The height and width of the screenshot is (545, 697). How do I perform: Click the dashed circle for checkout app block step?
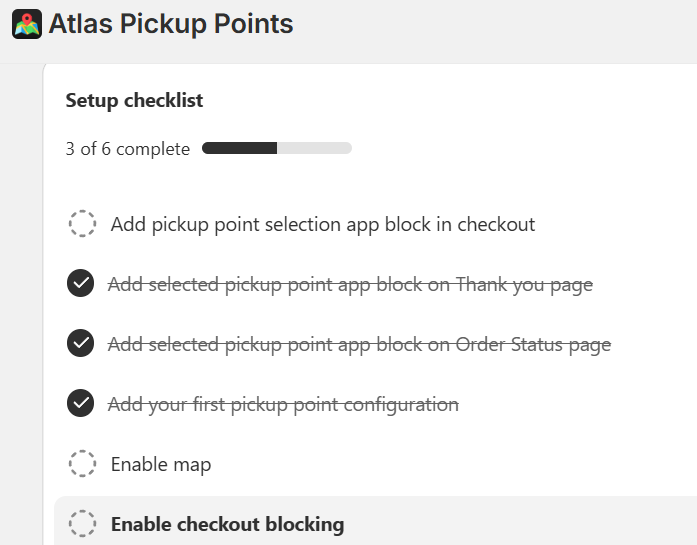(x=82, y=224)
